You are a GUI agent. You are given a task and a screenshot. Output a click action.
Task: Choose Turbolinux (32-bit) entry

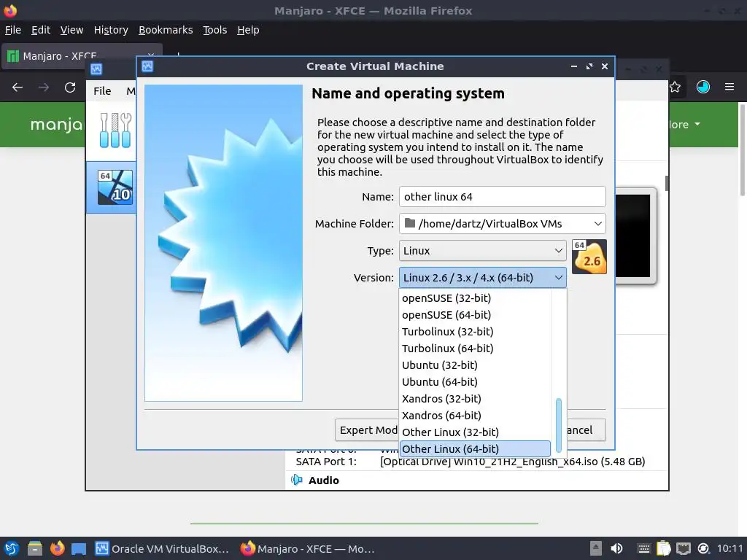[475, 332]
